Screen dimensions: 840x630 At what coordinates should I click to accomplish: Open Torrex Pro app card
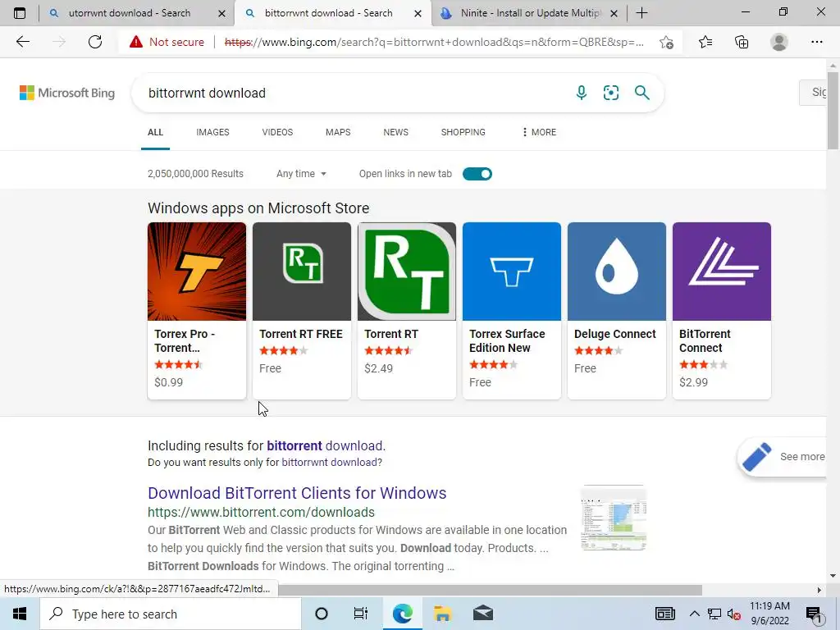pyautogui.click(x=197, y=311)
